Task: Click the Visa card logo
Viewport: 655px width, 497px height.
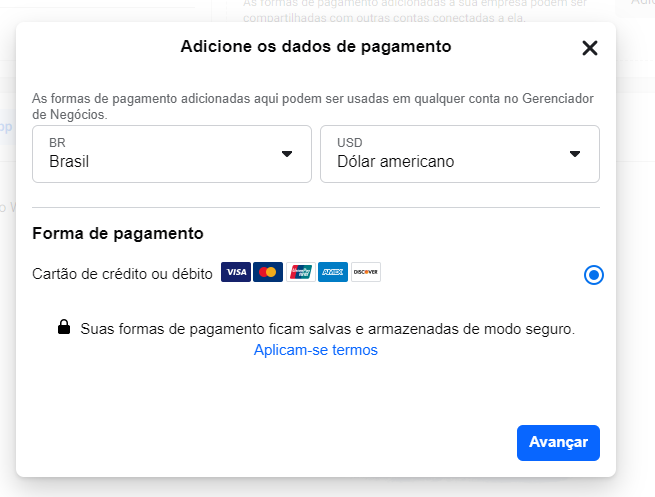Action: click(236, 272)
